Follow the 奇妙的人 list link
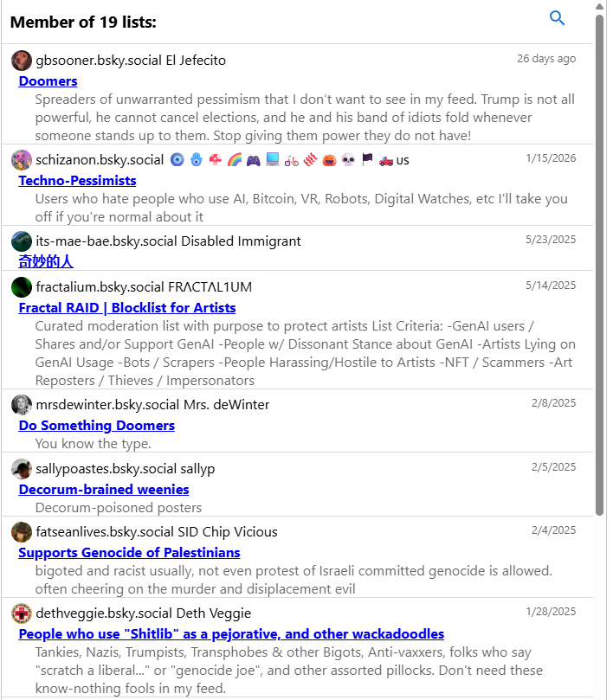This screenshot has height=700, width=613. tap(46, 261)
